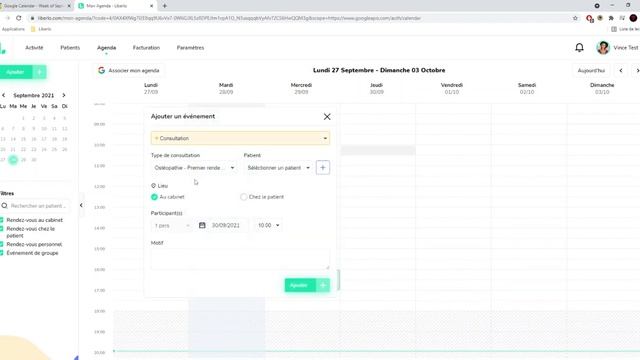Click the Vendredi 01/10 column header
The image size is (640, 360).
click(x=451, y=89)
